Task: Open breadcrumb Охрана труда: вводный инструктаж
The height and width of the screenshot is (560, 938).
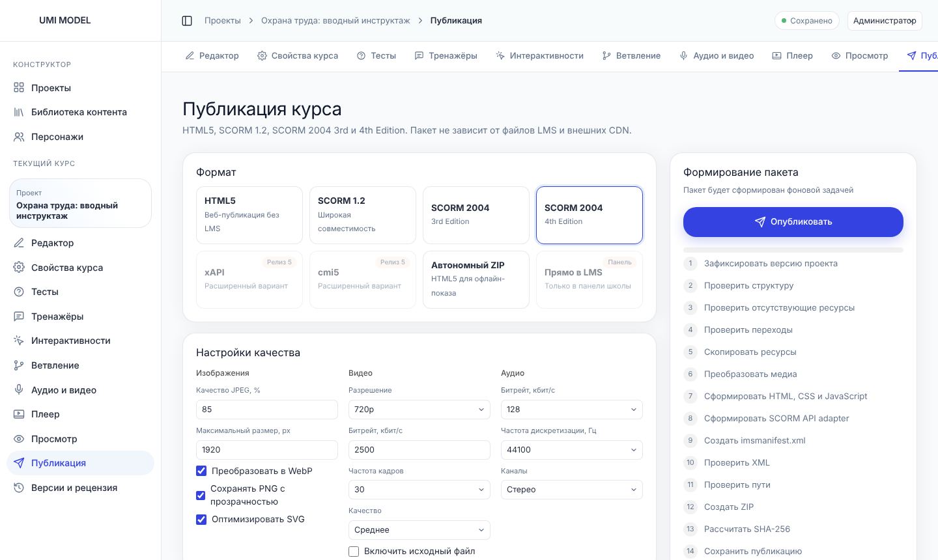Action: tap(335, 21)
